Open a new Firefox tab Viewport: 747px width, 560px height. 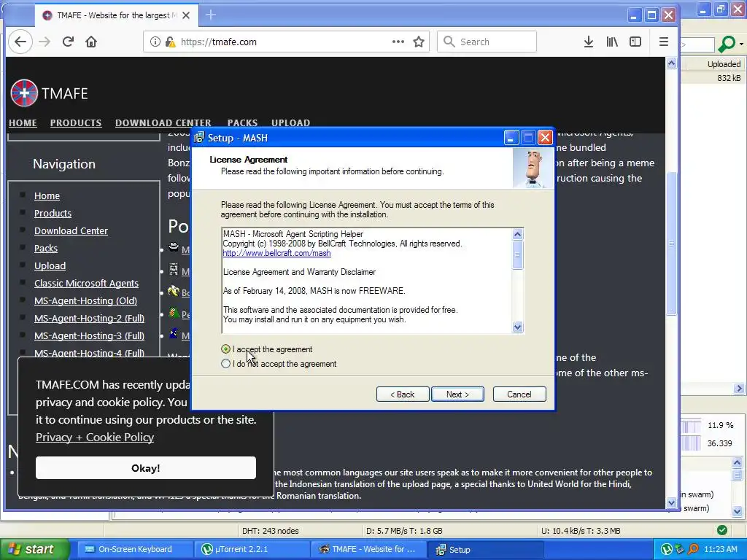(211, 15)
